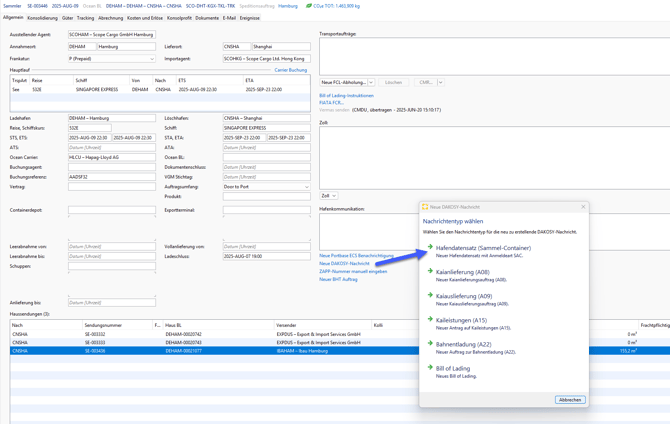670x424 pixels.
Task: Click the Ausstellender Agent input field
Action: [112, 35]
